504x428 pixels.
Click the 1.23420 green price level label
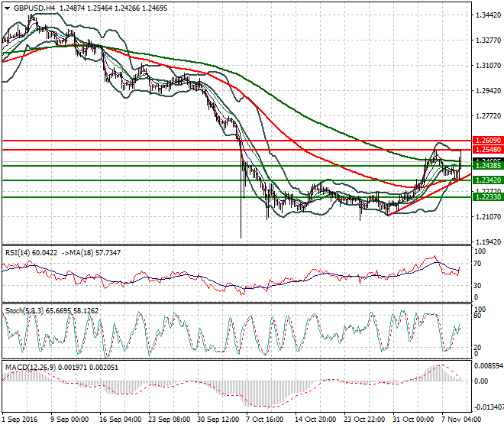(x=486, y=180)
